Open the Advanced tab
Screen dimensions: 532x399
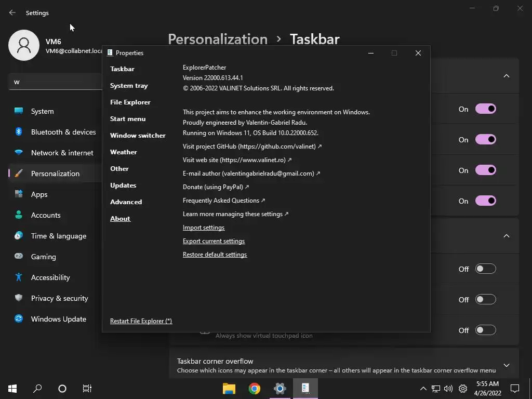tap(126, 202)
